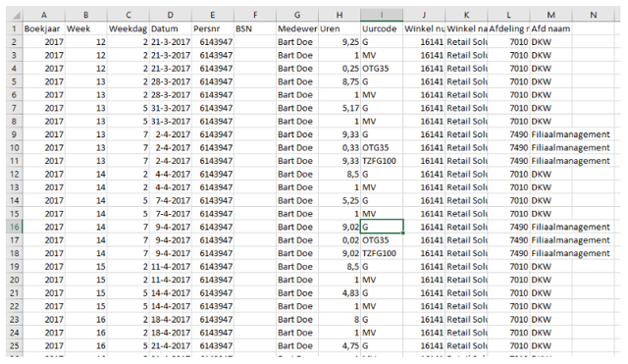Click DKW cell in row 23

point(551,319)
